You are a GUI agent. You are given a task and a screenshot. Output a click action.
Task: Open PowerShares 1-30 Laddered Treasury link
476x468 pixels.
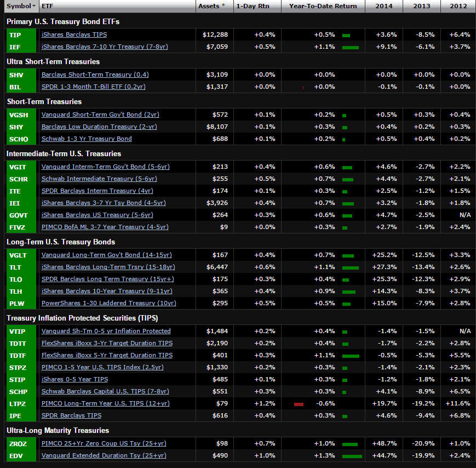[108, 303]
